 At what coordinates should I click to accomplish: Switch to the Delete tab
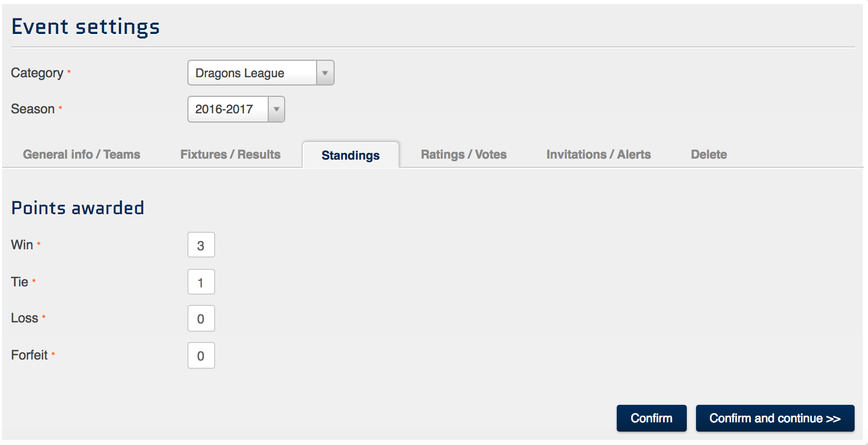point(708,155)
